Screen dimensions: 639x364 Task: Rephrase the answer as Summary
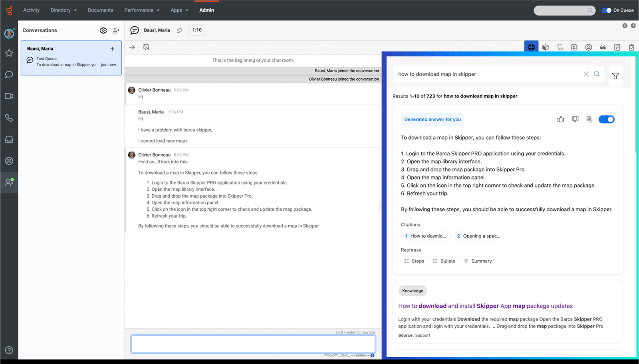pos(478,261)
